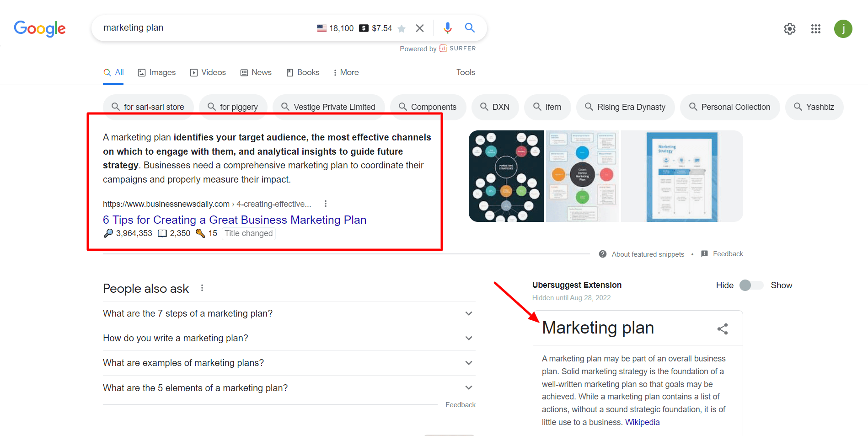Switch to the Images tab
The image size is (868, 436).
(157, 72)
